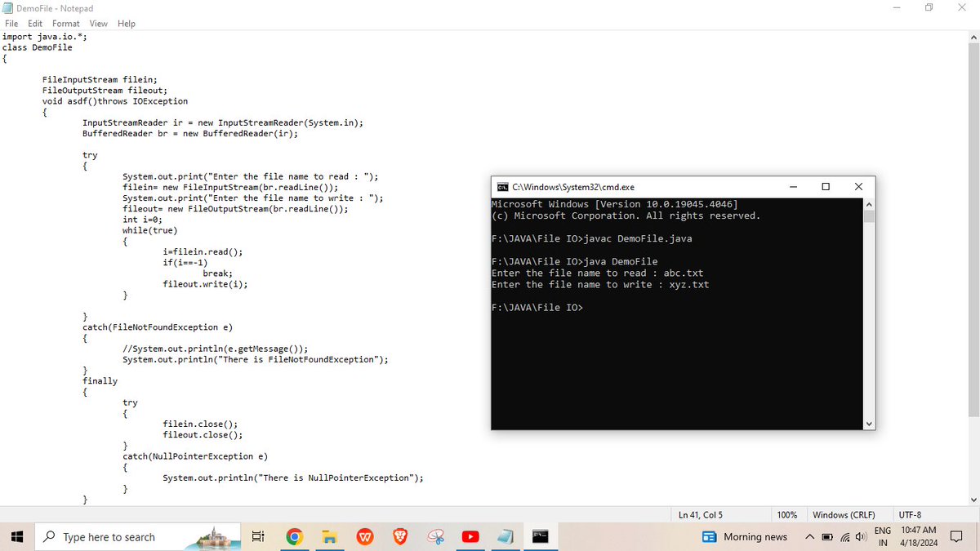Click the last 'F:\JAVA\File IO>' prompt in cmd
Screen dimensions: 980x551
[x=537, y=308]
